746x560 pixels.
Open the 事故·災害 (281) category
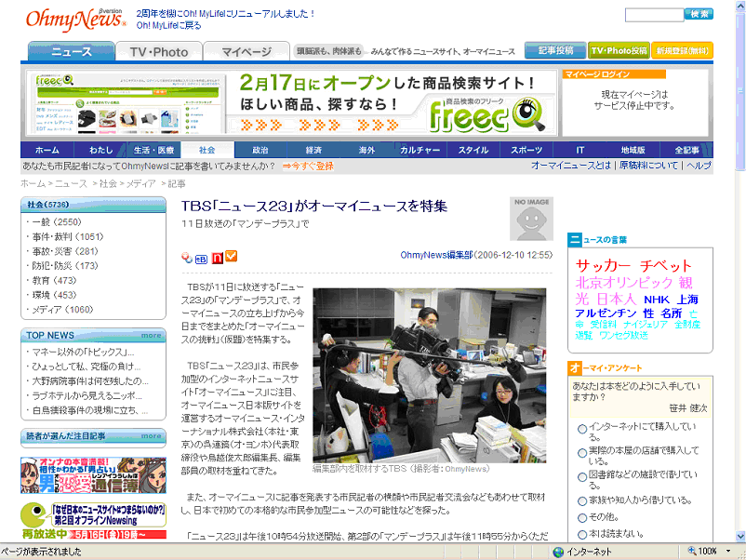[65, 251]
